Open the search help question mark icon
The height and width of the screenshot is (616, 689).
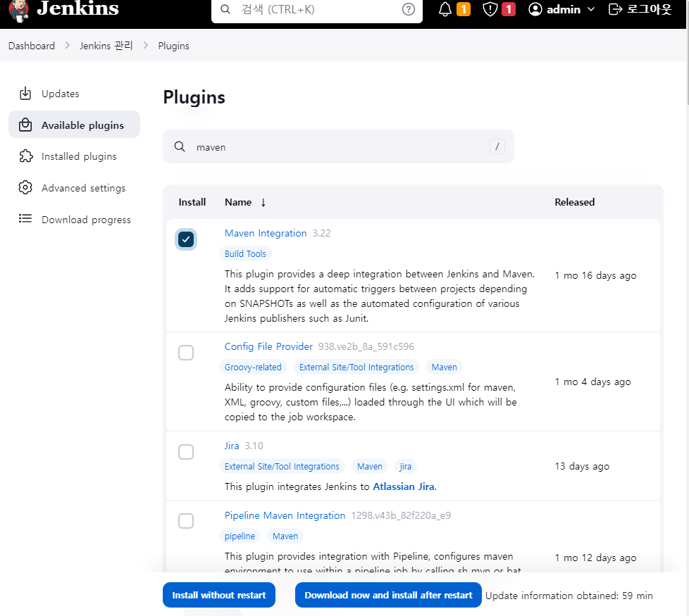click(x=408, y=9)
